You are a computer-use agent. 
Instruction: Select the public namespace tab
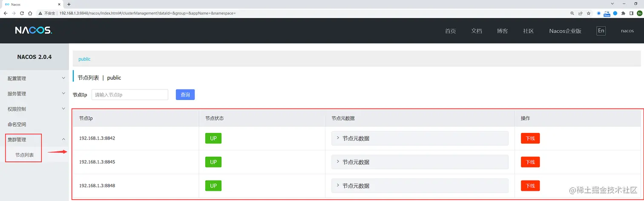84,59
